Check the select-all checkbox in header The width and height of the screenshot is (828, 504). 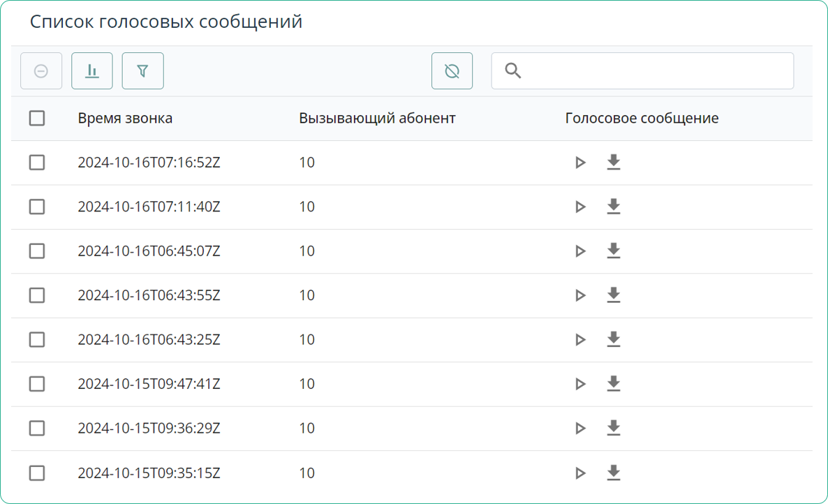click(x=37, y=118)
